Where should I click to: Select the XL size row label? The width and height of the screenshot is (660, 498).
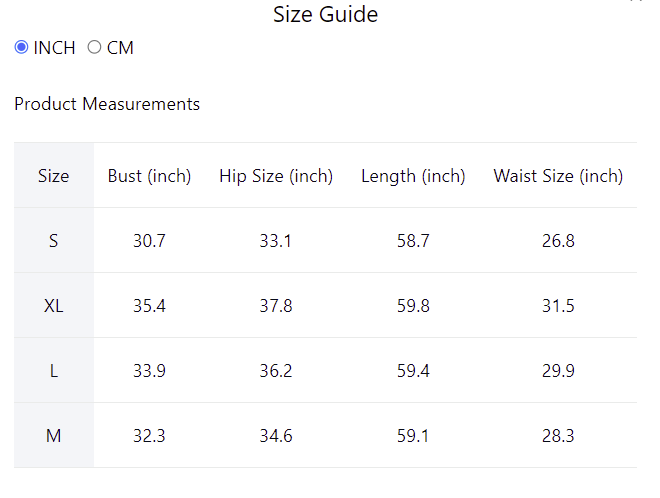53,306
